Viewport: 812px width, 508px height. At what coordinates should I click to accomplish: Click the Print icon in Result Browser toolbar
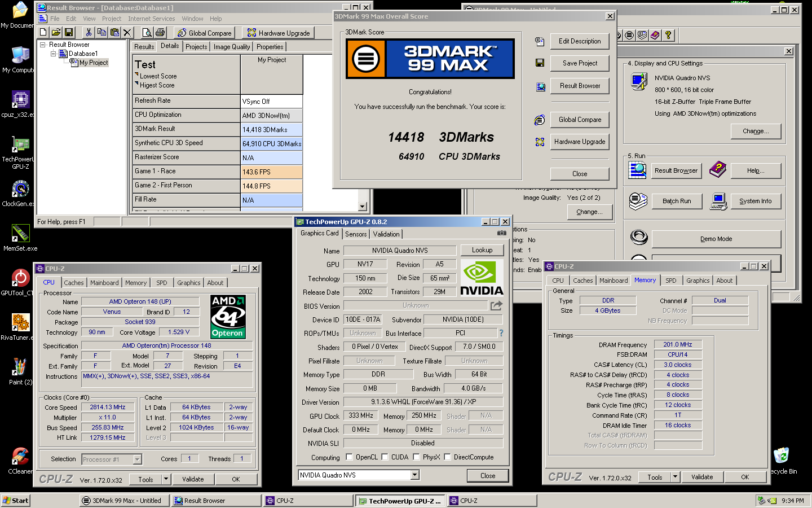coord(160,33)
